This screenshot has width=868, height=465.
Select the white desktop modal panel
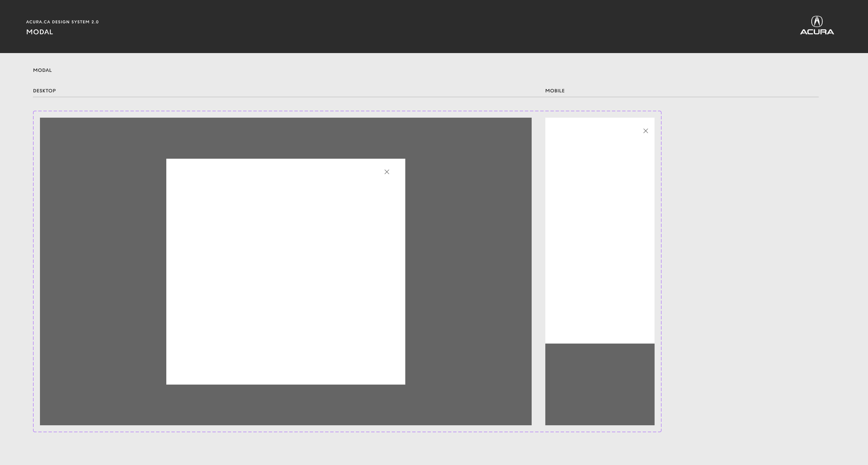[286, 272]
